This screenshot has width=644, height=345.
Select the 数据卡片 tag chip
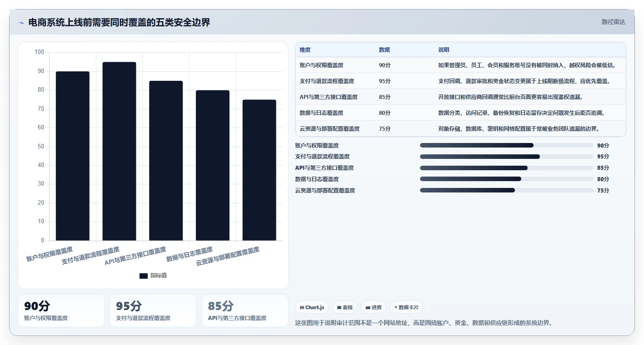406,307
